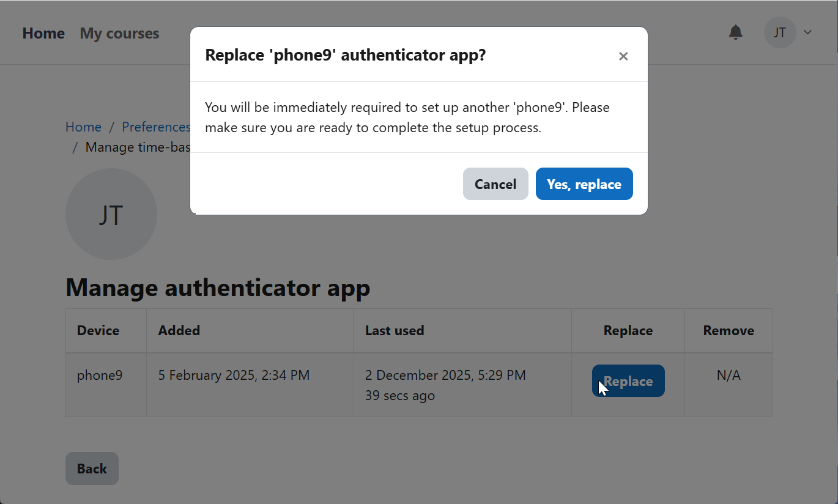838x504 pixels.
Task: Click the Added column header
Action: [x=179, y=331]
